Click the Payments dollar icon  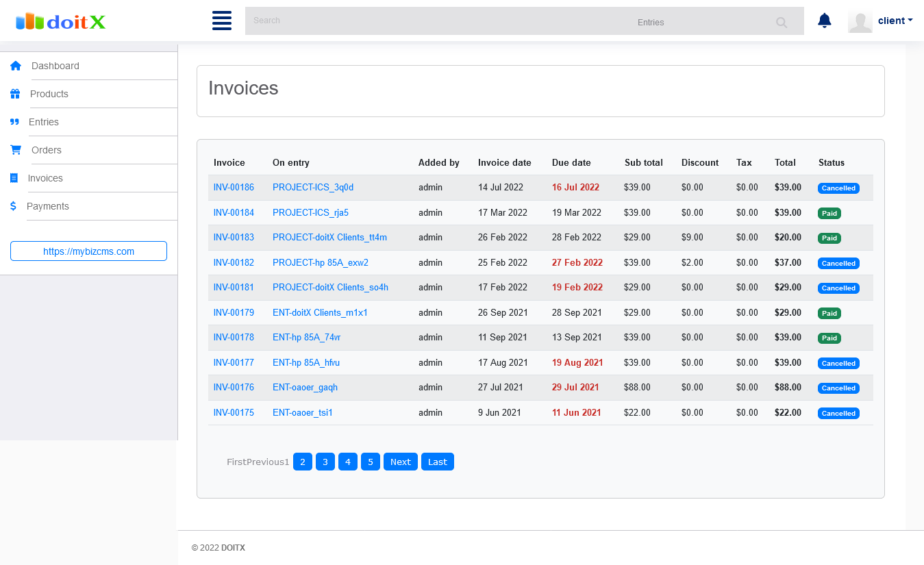tap(13, 206)
